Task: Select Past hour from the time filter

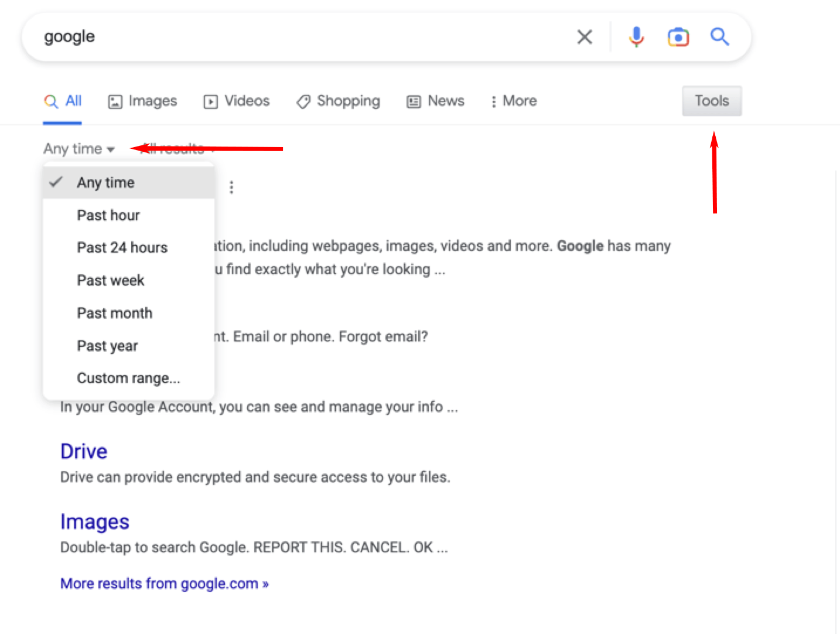Action: [108, 215]
